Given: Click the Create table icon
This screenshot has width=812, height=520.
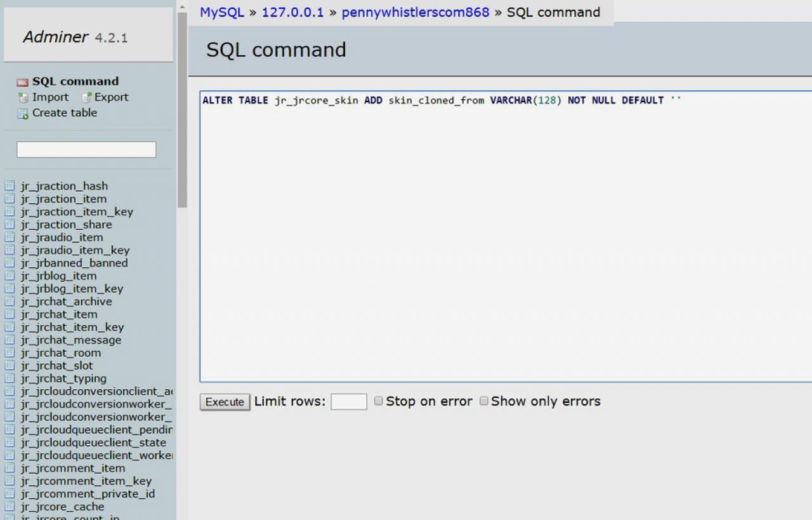Looking at the screenshot, I should pyautogui.click(x=23, y=114).
